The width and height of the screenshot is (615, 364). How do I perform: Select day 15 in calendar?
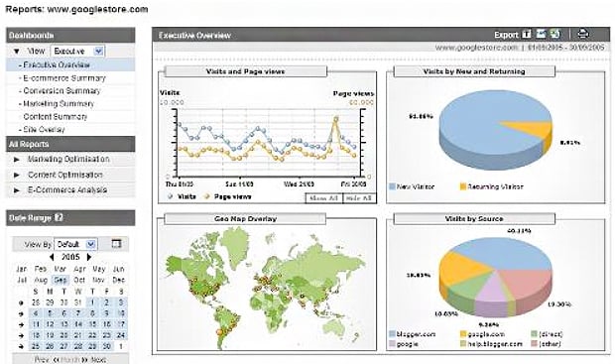(x=92, y=324)
